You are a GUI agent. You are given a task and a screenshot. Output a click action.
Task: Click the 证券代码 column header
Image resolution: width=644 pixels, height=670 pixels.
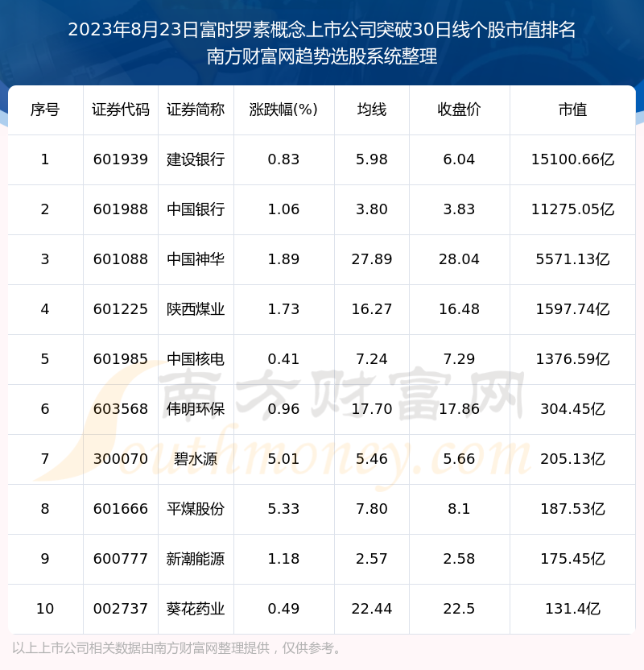[x=121, y=110]
